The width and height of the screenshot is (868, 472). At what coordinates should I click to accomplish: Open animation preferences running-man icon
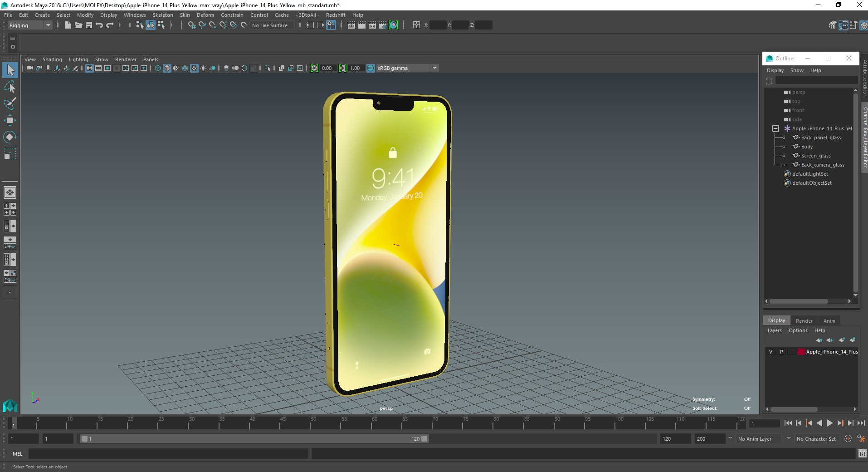861,439
